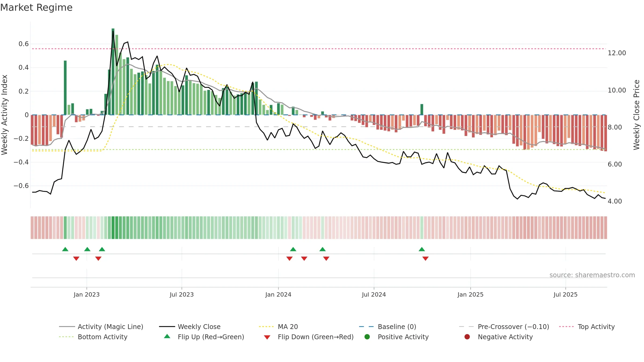Click the 10.00 price tick label

click(x=617, y=90)
